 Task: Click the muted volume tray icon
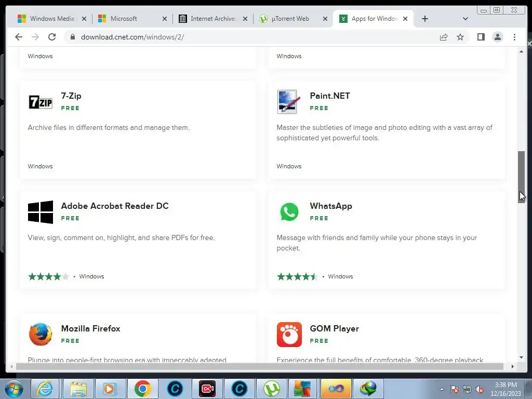click(x=480, y=390)
